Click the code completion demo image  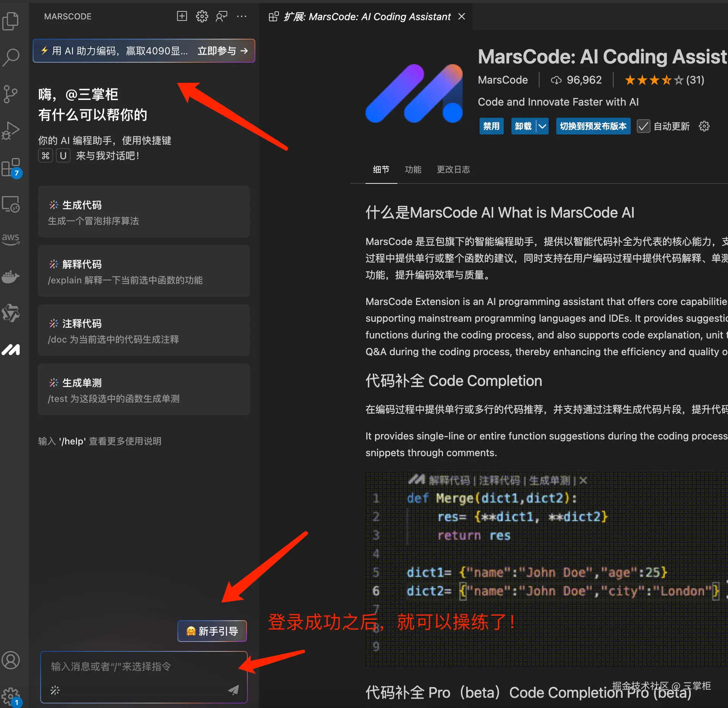[x=546, y=569]
